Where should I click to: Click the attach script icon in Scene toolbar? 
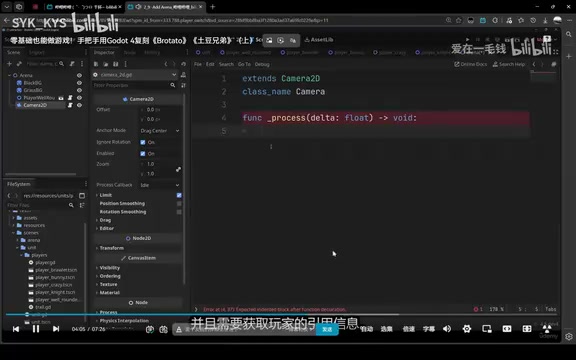[72, 64]
